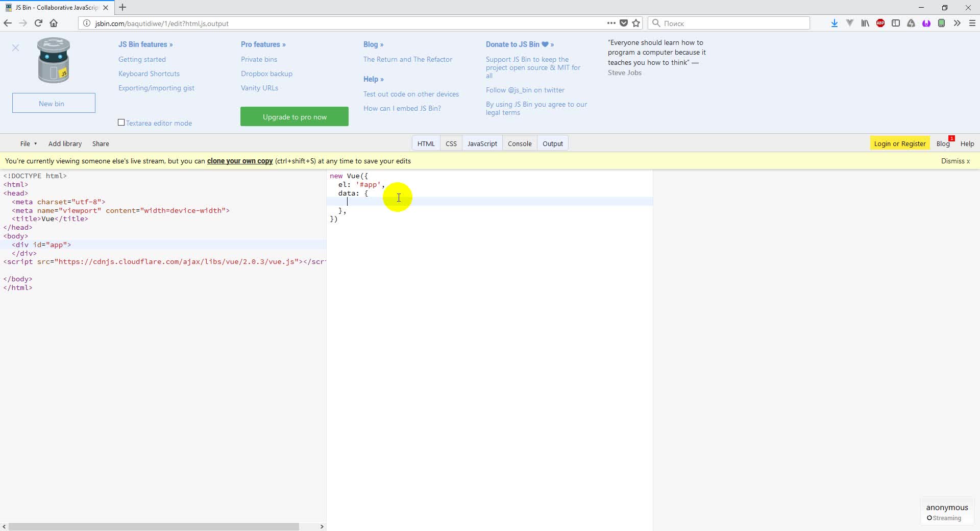Open Exporting/importing gist link

click(156, 88)
